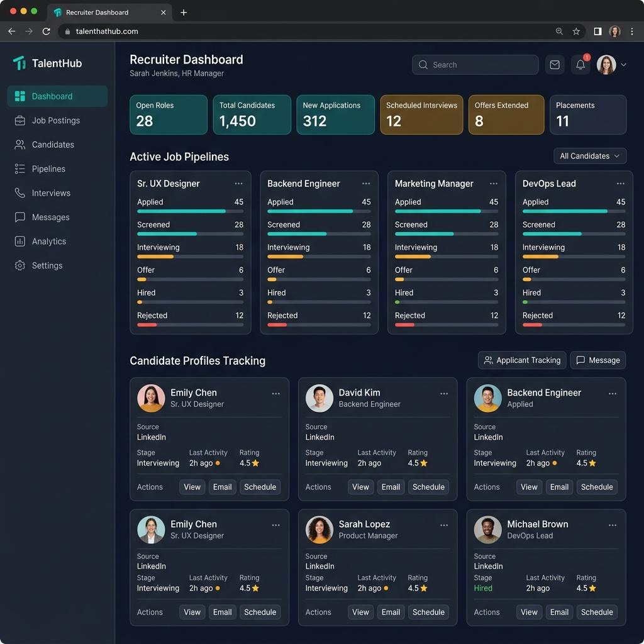Click Interviewing progress bar in Backend Engineer
This screenshot has width=644, height=644.
pos(319,257)
